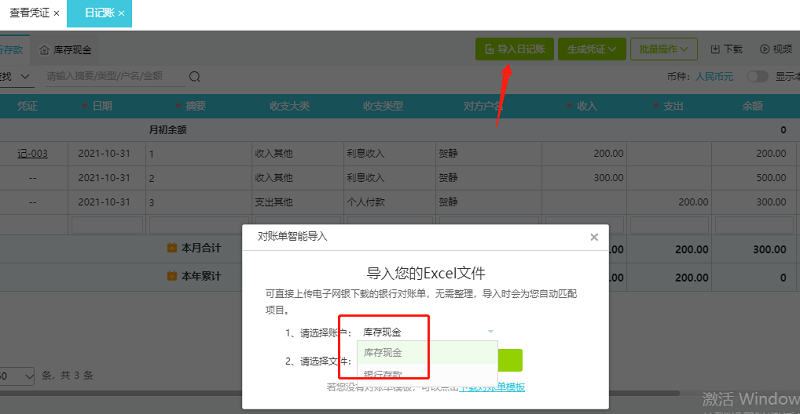
Task: Click the 人民币元 currency link
Action: [714, 77]
